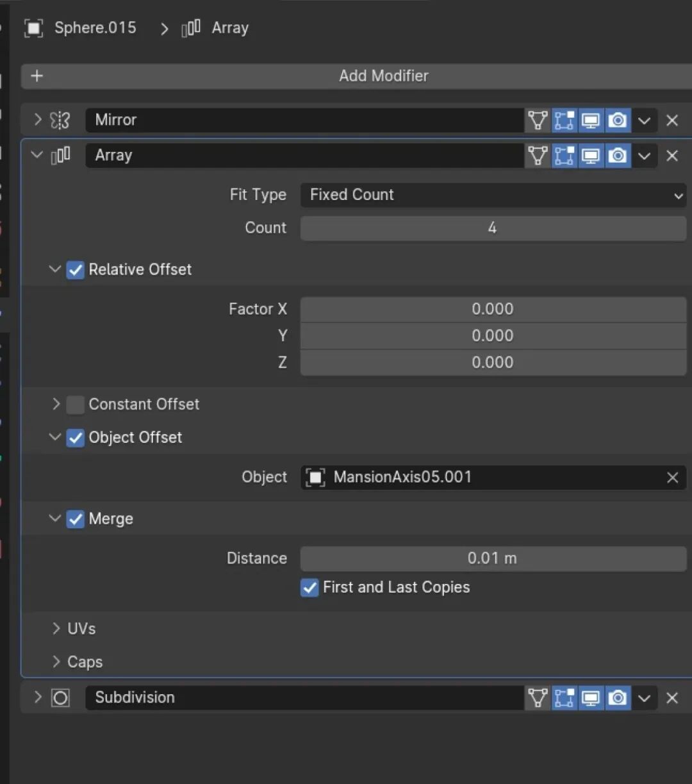Collapse the Relative Offset section

(x=55, y=269)
